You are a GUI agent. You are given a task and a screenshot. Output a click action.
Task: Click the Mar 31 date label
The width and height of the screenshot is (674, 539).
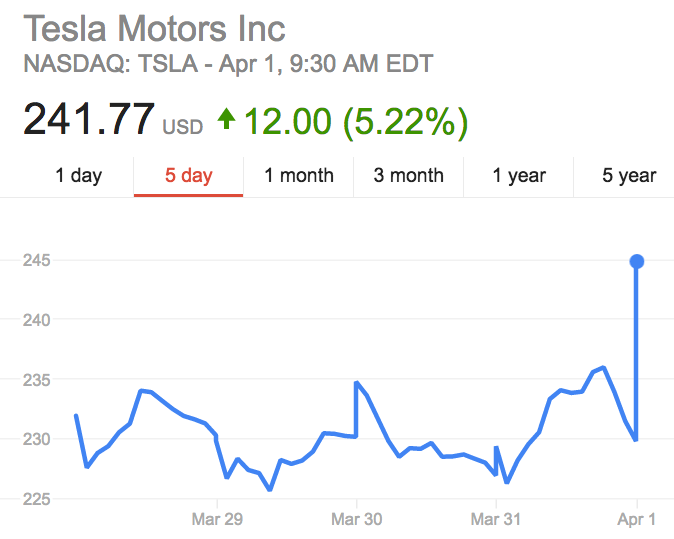pos(497,520)
